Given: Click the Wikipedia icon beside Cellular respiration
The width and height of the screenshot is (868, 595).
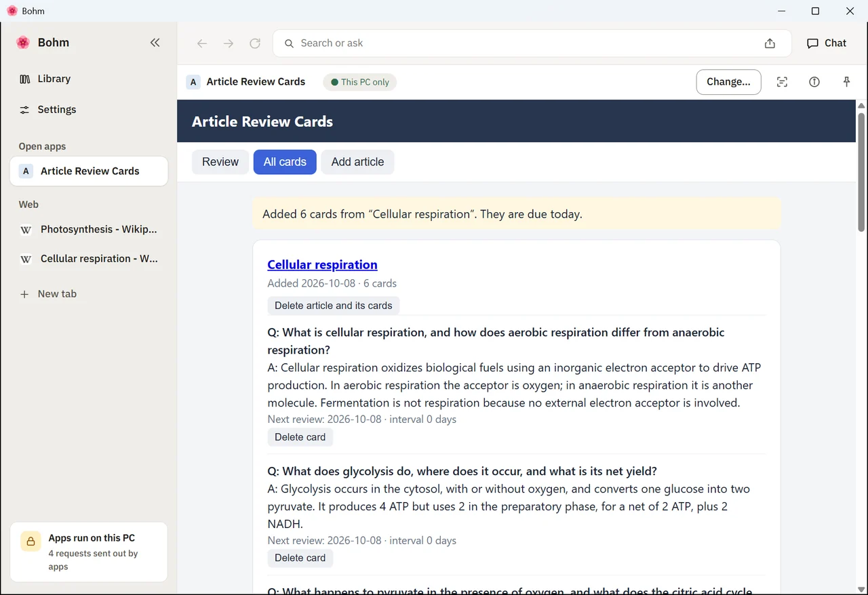Looking at the screenshot, I should pyautogui.click(x=26, y=259).
